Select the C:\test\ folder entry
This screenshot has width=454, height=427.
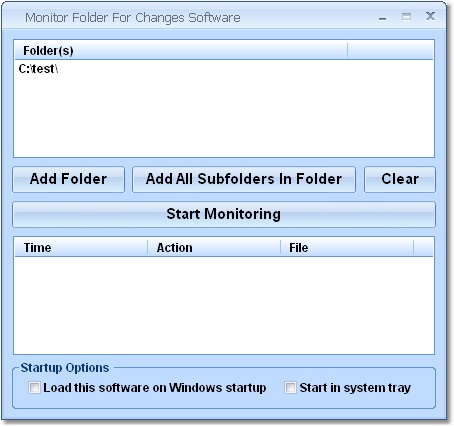39,69
